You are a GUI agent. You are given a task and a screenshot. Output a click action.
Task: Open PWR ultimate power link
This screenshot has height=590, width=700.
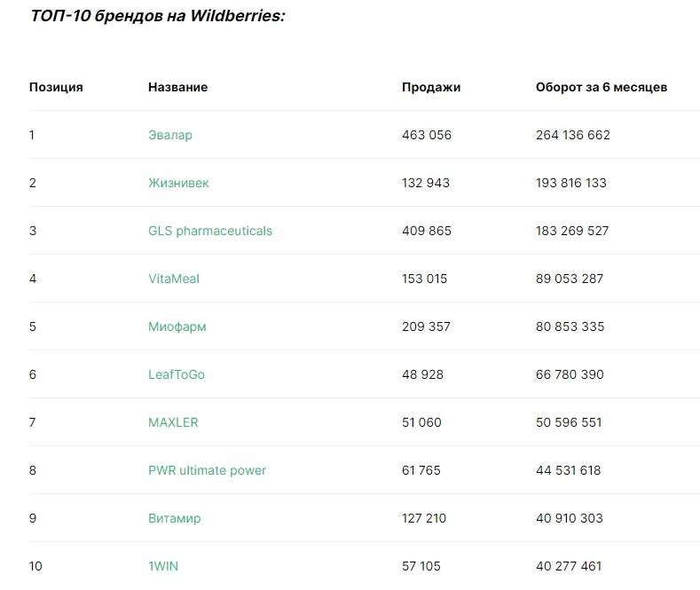[x=207, y=470]
